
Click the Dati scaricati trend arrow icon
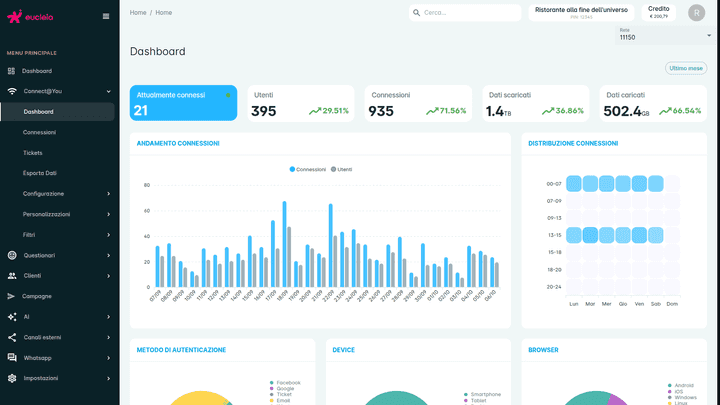(x=548, y=111)
